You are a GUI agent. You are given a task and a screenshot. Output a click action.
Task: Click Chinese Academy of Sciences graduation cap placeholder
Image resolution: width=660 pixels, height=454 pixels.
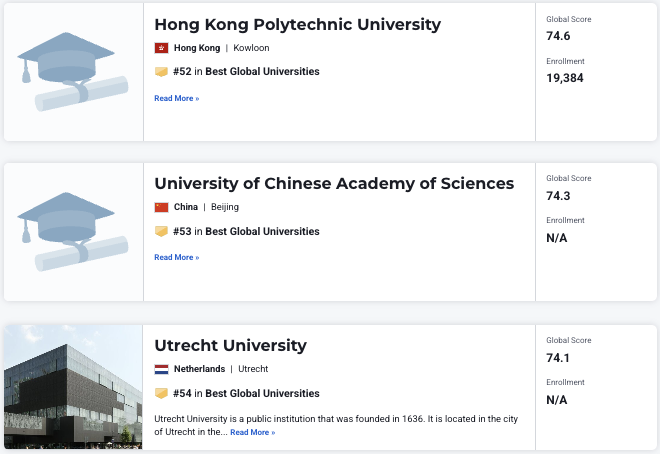click(73, 232)
